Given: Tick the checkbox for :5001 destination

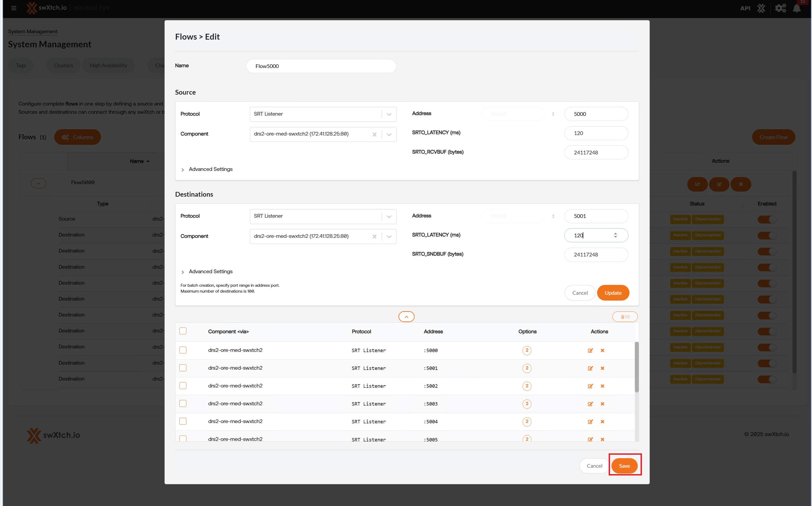Looking at the screenshot, I should (x=183, y=368).
